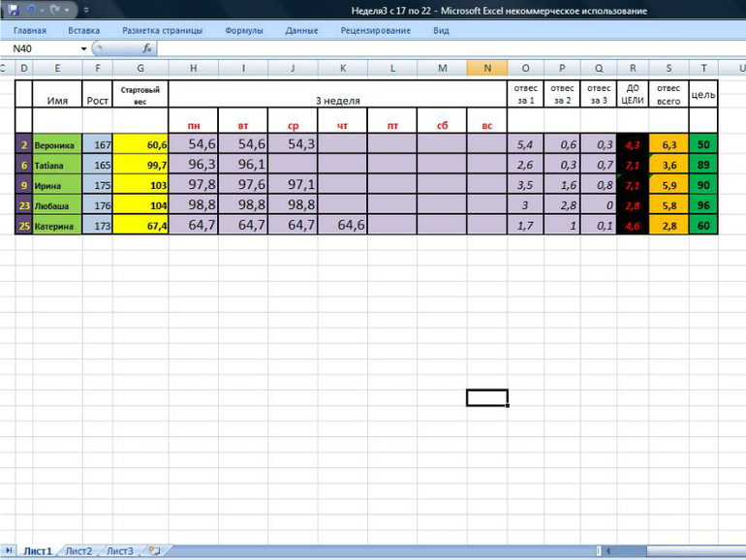Select the Катерина name cell

[57, 225]
